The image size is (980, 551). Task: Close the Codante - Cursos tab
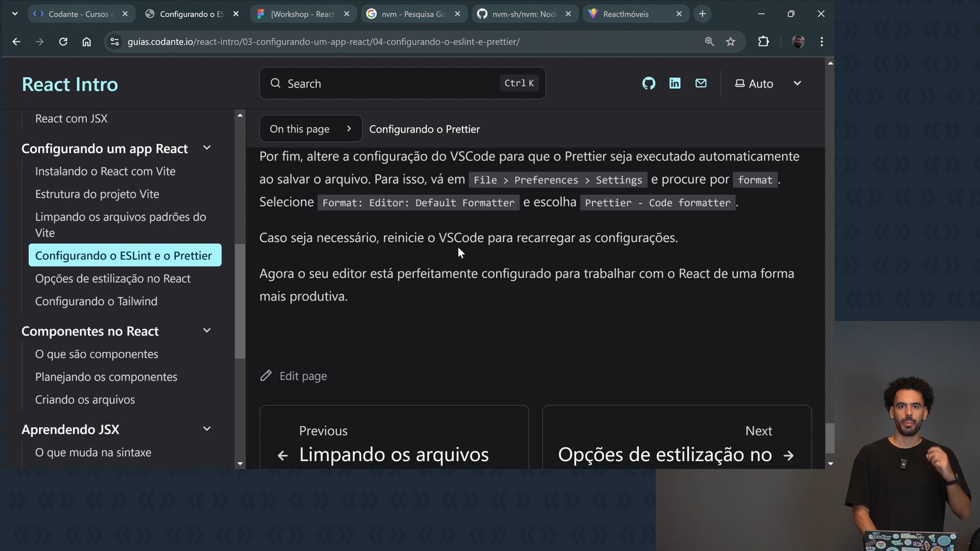[125, 14]
